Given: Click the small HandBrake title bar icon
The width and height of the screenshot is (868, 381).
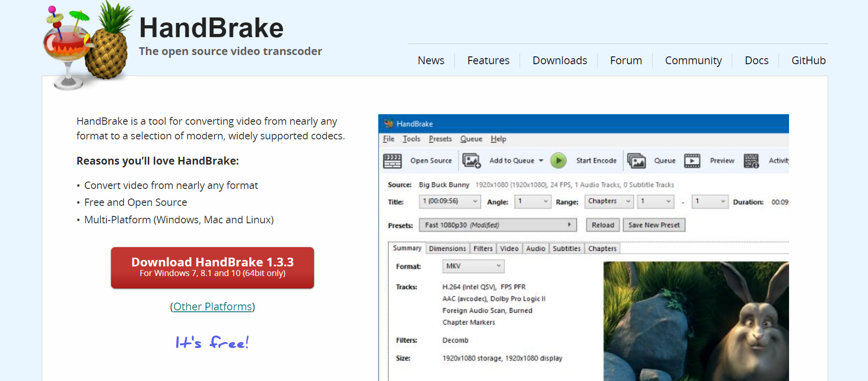Looking at the screenshot, I should pos(389,123).
